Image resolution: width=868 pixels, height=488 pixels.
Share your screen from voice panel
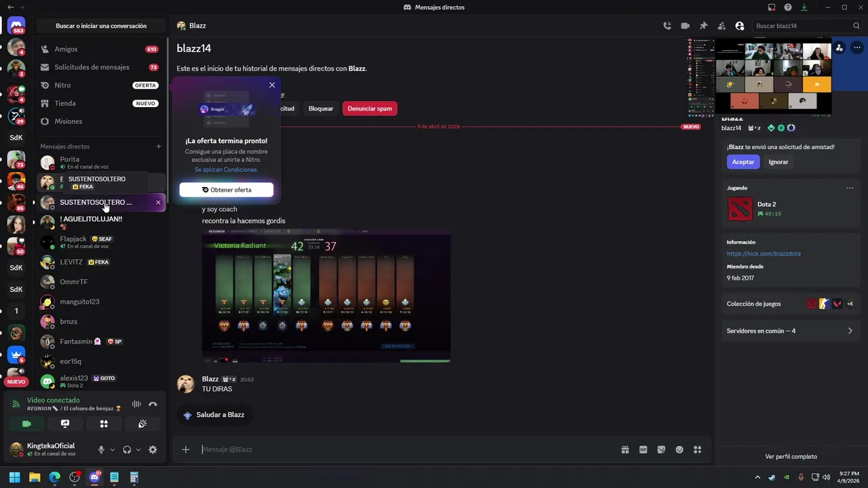click(x=65, y=424)
